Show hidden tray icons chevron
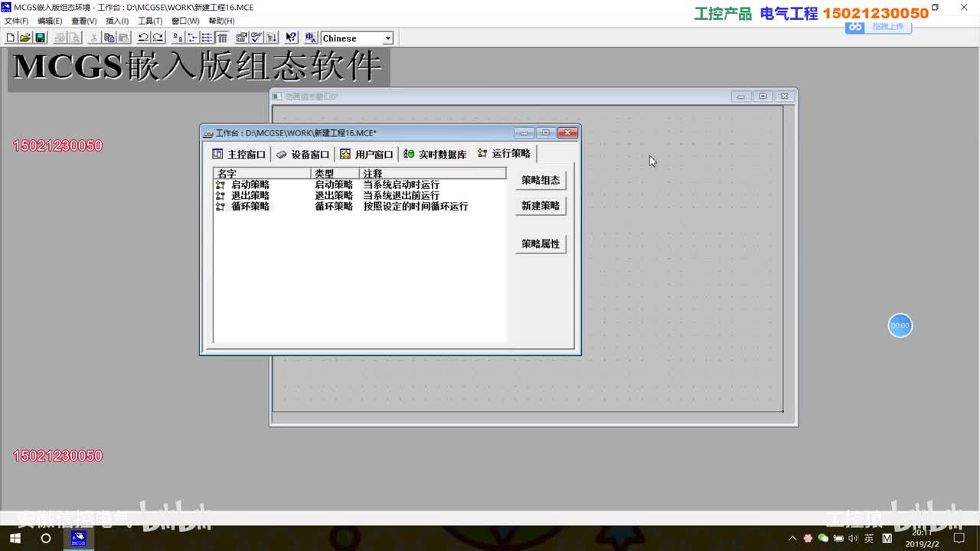Image resolution: width=980 pixels, height=551 pixels. pyautogui.click(x=792, y=539)
